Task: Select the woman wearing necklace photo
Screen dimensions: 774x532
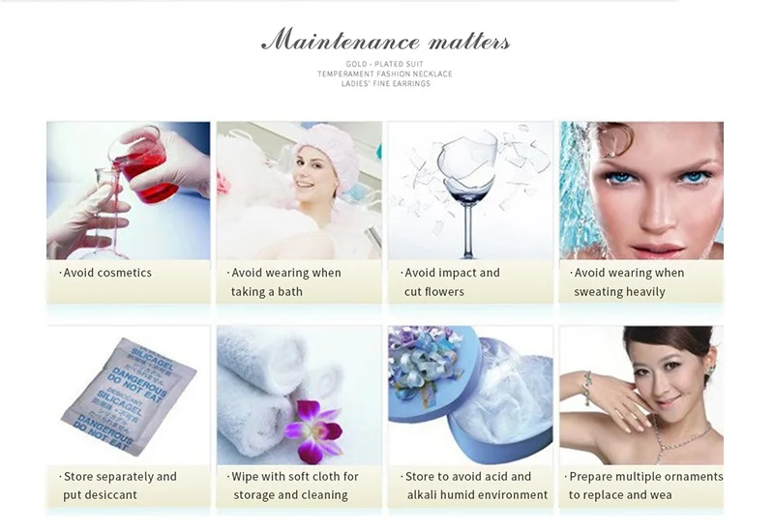Action: pos(641,396)
